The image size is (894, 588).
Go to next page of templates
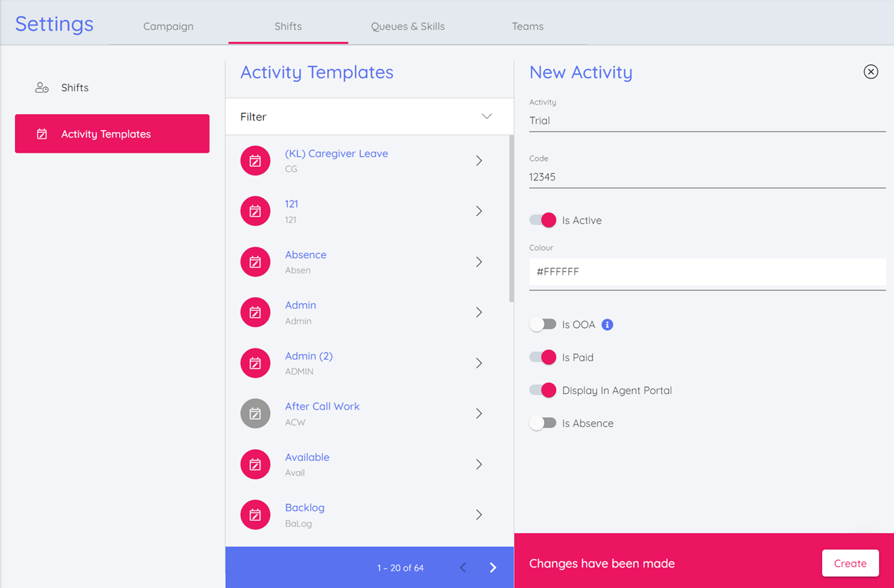[493, 568]
